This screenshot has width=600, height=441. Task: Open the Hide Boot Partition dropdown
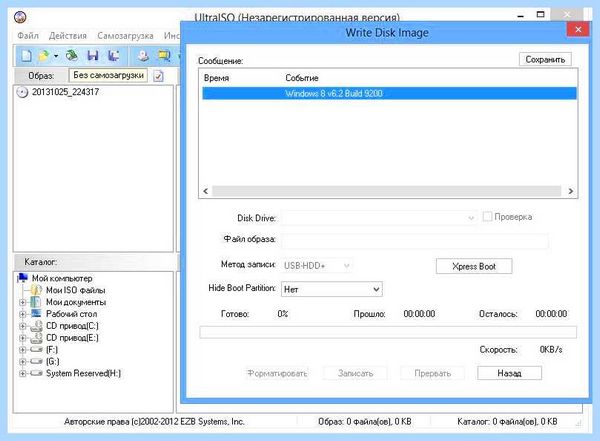point(331,289)
